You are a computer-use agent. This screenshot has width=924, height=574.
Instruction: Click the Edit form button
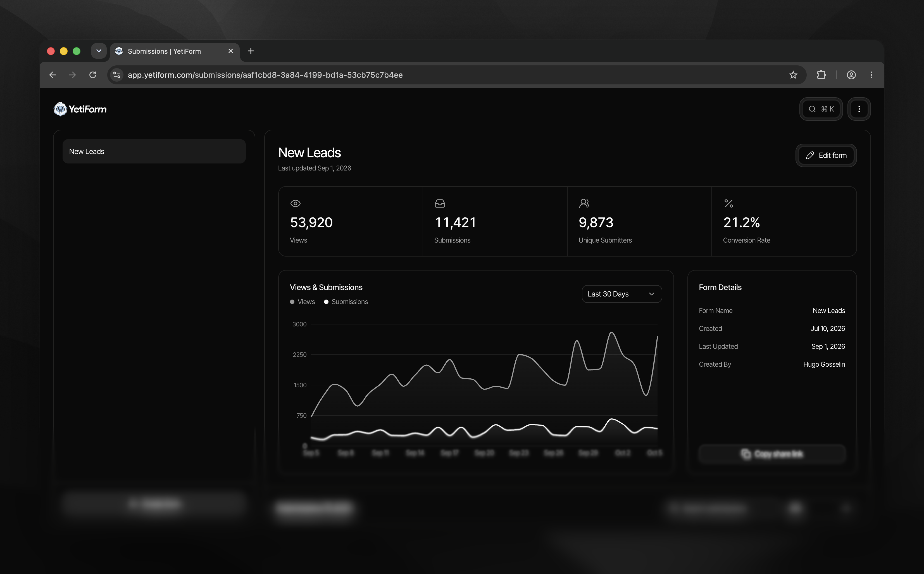(x=826, y=155)
